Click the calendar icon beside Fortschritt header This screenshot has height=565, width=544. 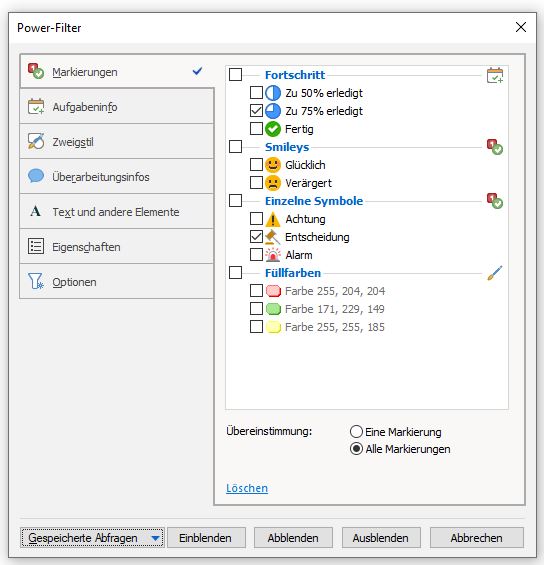coord(495,75)
